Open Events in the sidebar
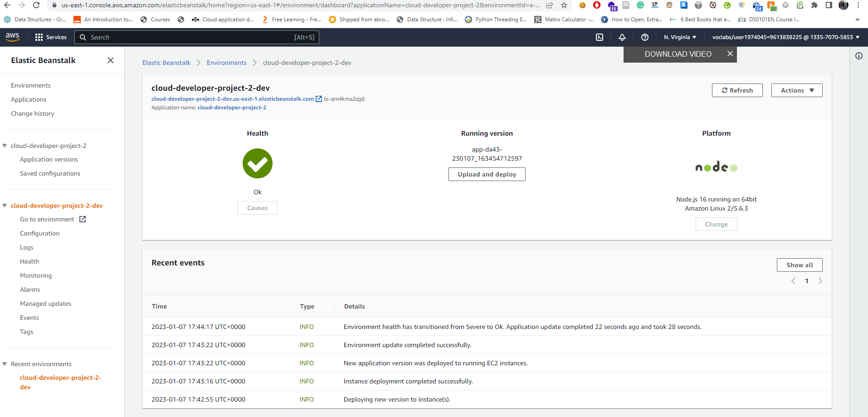Image resolution: width=868 pixels, height=417 pixels. coord(29,318)
